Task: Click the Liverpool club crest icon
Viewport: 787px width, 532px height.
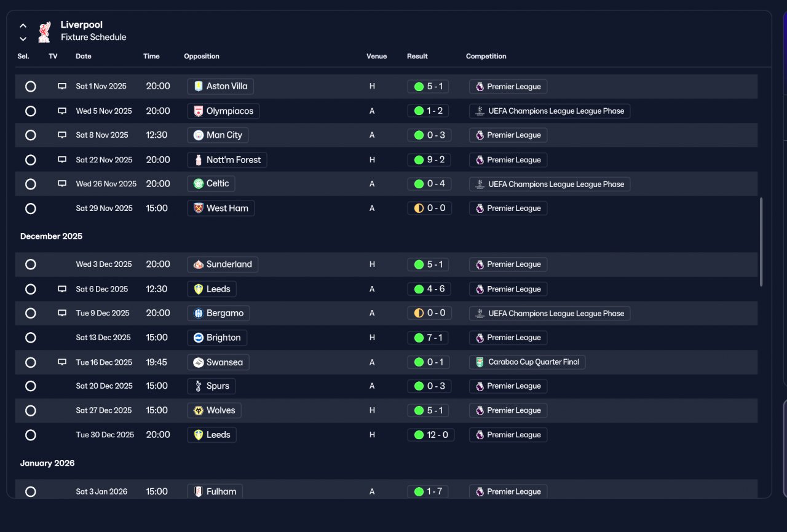Action: pyautogui.click(x=44, y=31)
